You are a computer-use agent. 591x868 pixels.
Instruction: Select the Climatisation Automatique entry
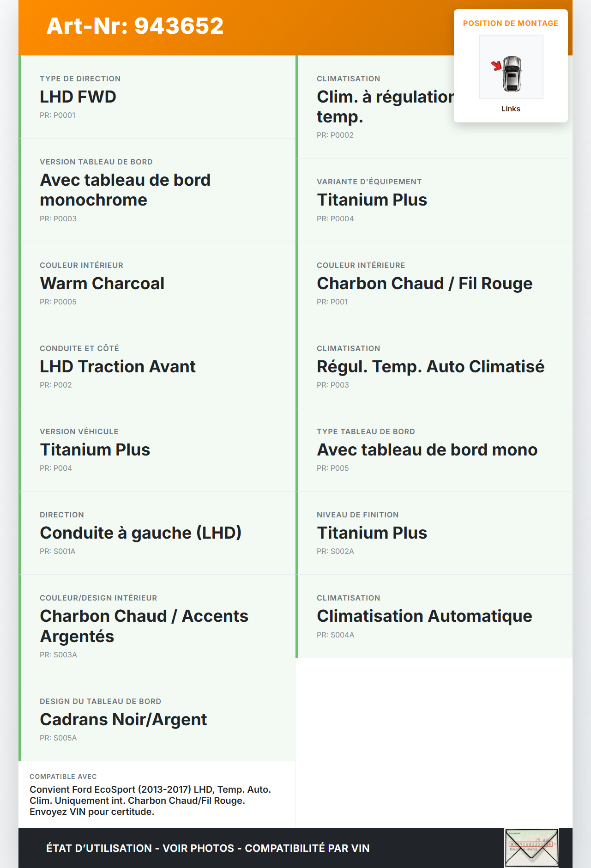click(424, 616)
